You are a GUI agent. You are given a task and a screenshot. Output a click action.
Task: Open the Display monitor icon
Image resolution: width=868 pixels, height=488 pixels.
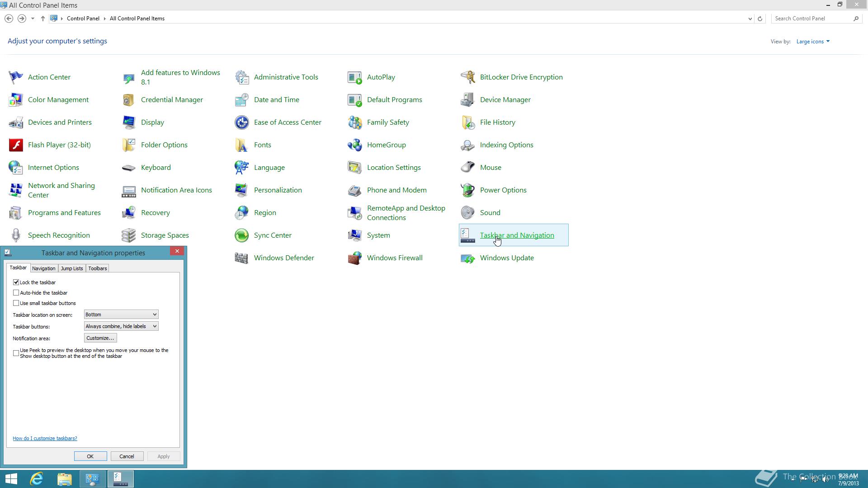tap(129, 122)
